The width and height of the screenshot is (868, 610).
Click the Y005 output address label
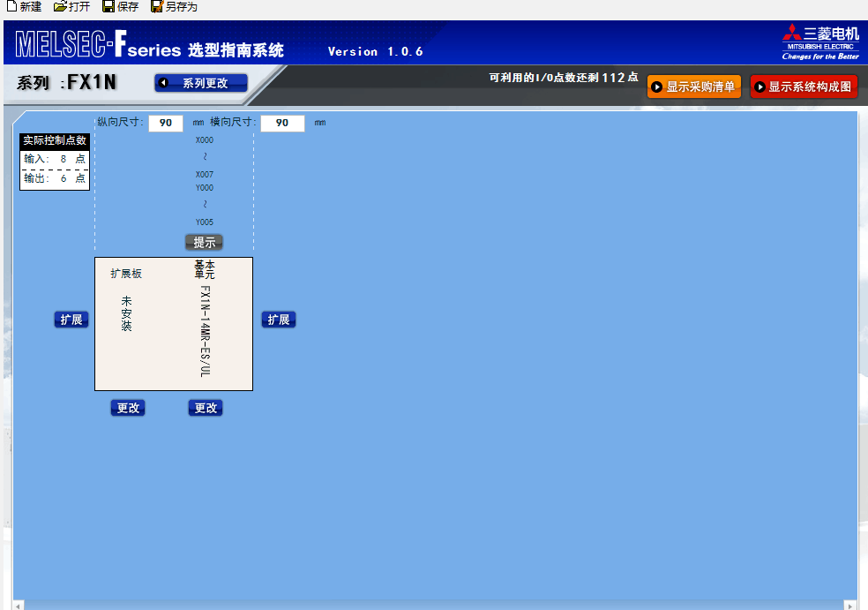[205, 222]
